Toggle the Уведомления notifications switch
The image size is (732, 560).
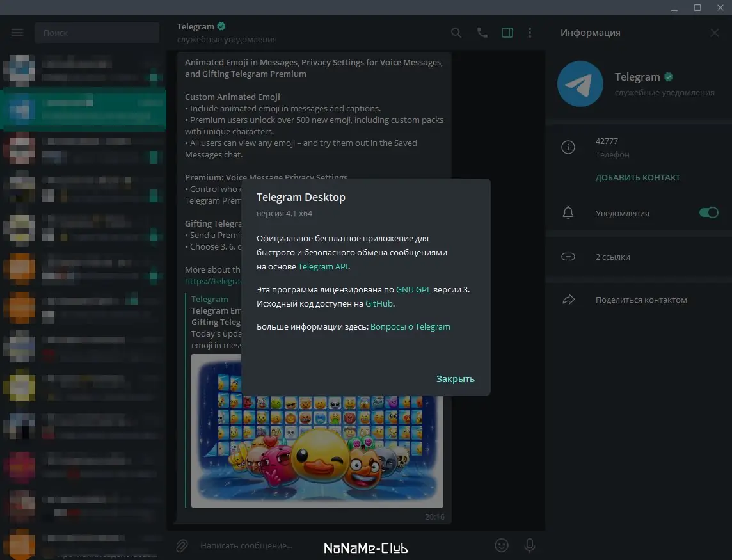pos(708,213)
